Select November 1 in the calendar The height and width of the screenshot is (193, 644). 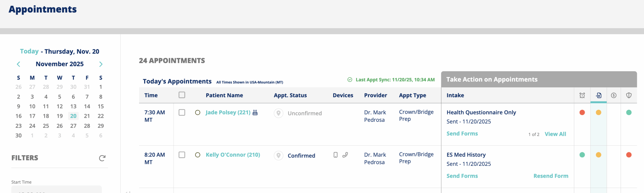click(101, 87)
